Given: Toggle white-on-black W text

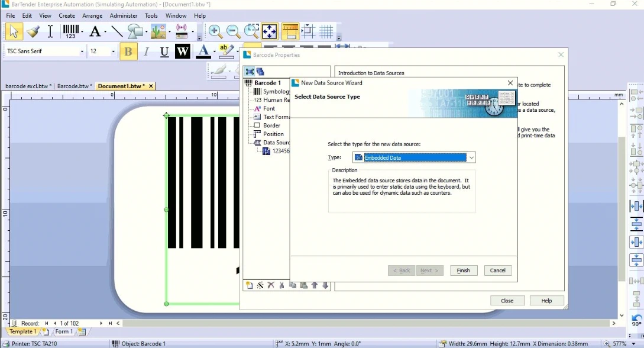Looking at the screenshot, I should [182, 51].
